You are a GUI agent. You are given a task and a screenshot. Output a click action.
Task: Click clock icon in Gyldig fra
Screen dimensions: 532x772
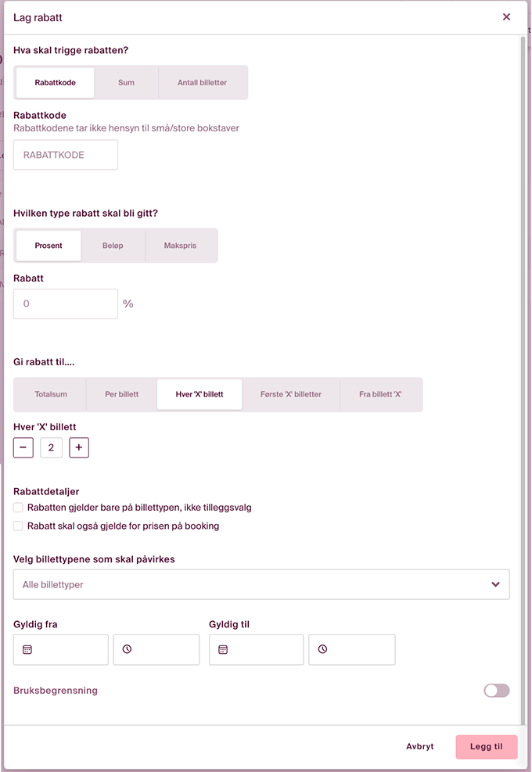[x=127, y=649]
